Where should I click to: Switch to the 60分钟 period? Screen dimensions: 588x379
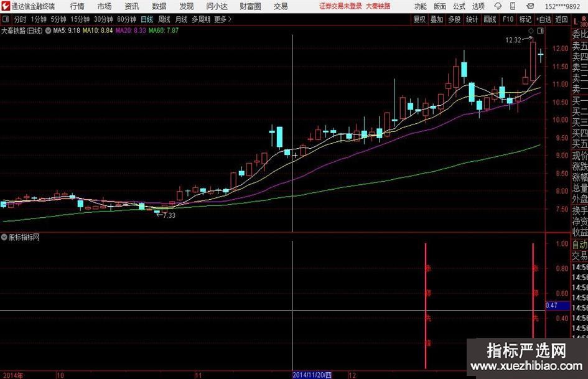click(x=126, y=19)
